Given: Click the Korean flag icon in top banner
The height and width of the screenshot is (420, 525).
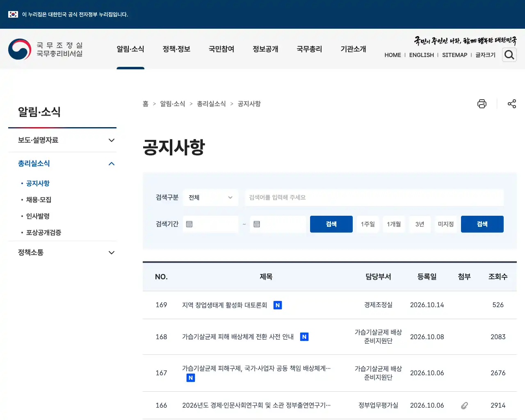Looking at the screenshot, I should pos(13,14).
